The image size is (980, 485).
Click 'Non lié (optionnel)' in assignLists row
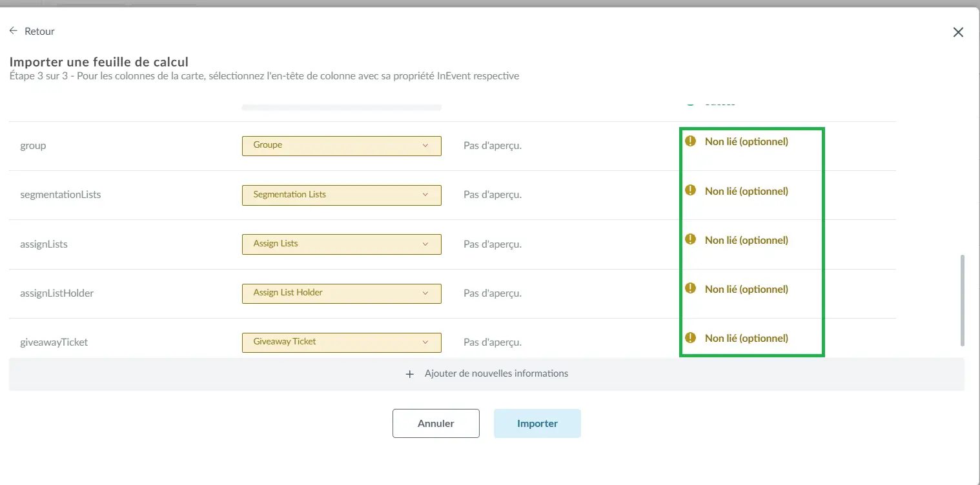(x=746, y=240)
